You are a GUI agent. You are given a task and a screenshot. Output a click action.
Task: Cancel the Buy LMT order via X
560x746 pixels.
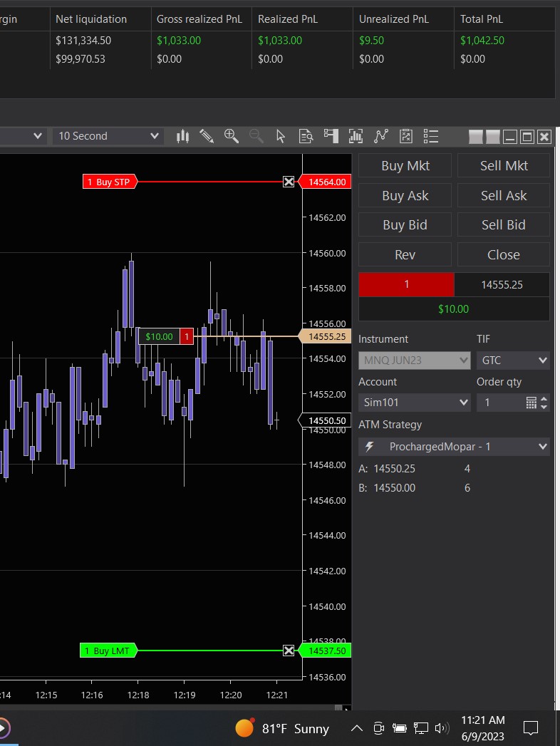289,651
